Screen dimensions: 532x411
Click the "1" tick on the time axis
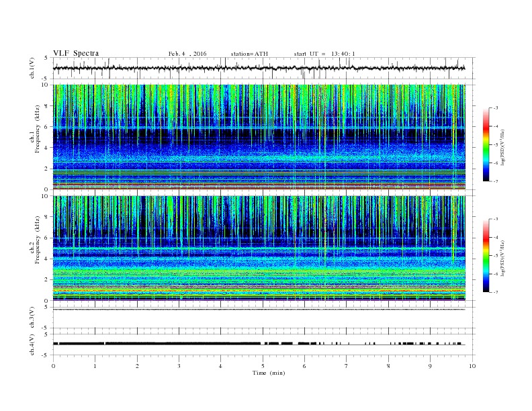tap(95, 366)
